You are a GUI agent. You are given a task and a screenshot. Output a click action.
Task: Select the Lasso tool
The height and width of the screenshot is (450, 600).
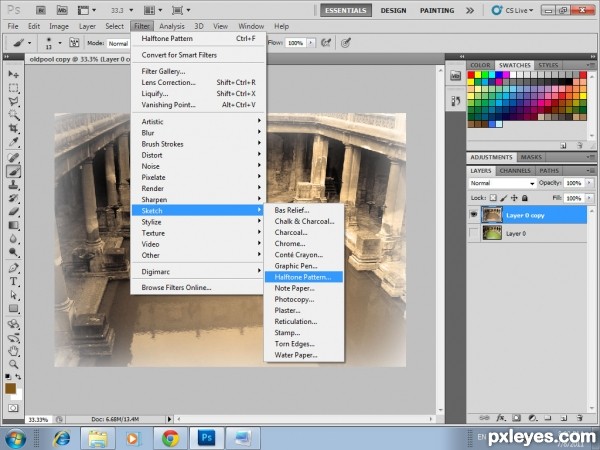coord(13,101)
